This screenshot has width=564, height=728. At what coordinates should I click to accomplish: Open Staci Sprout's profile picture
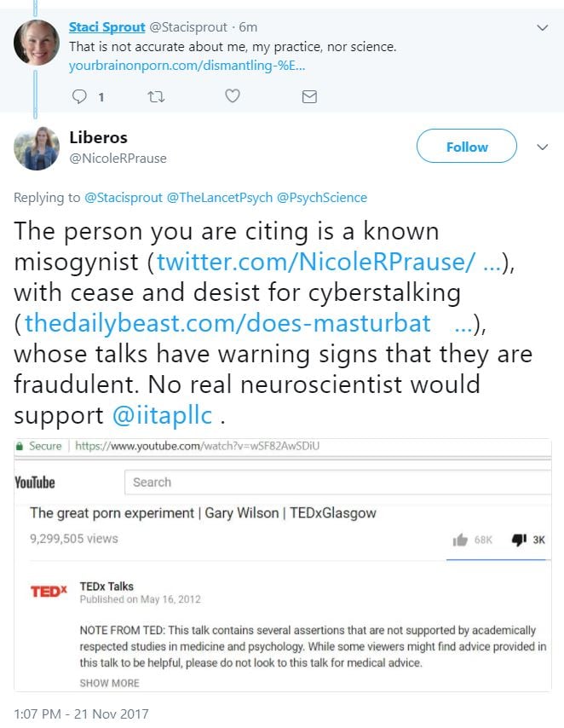[37, 43]
